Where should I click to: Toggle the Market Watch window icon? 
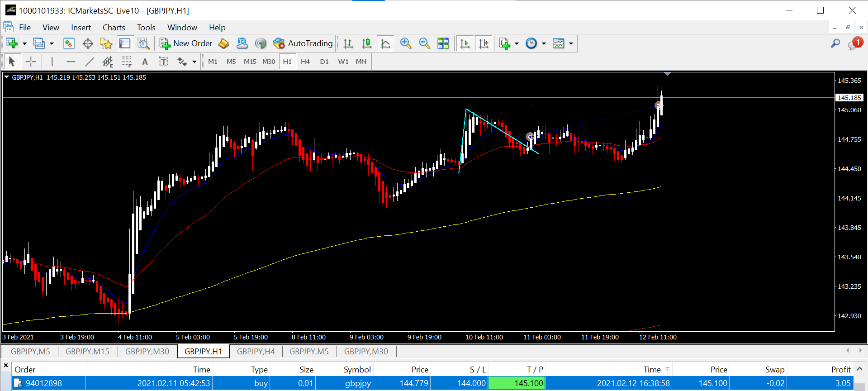pyautogui.click(x=69, y=43)
